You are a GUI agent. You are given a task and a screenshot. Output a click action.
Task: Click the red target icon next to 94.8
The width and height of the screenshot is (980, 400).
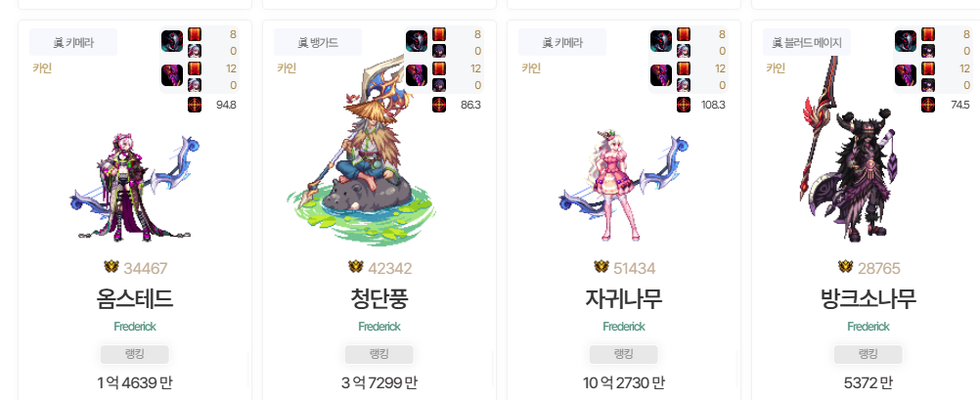pyautogui.click(x=195, y=105)
